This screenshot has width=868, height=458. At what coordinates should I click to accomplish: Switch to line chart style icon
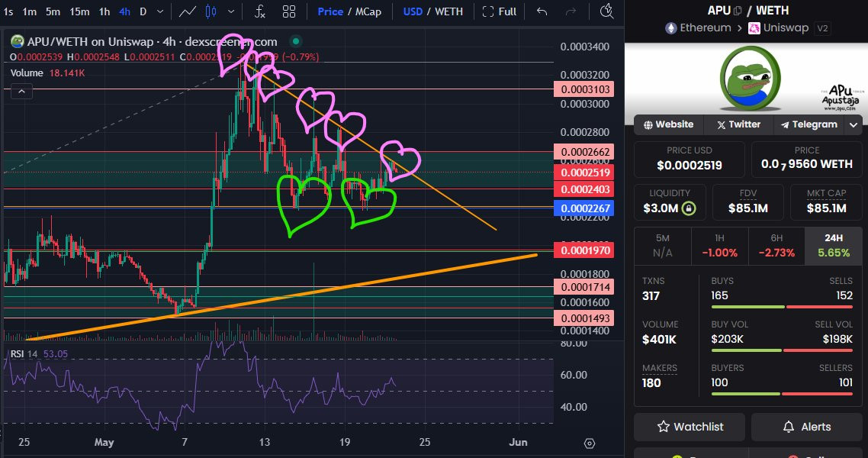click(x=187, y=11)
